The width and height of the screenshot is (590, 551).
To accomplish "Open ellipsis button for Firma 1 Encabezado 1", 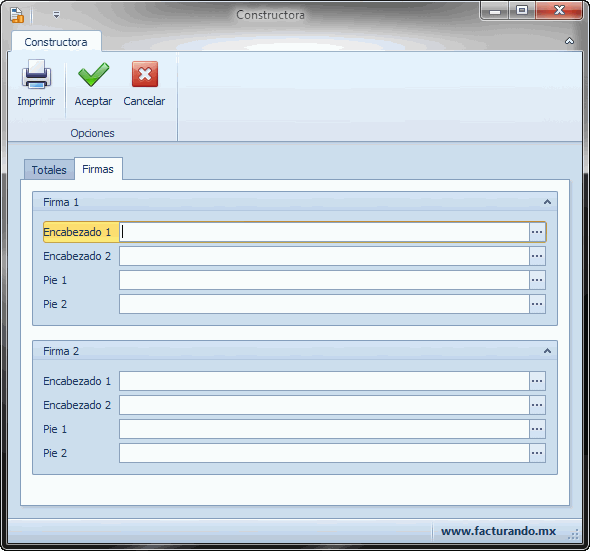I will tap(537, 232).
